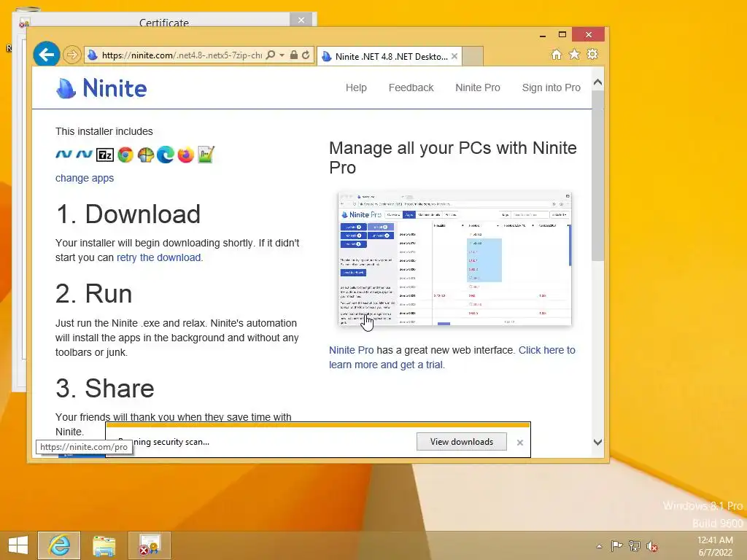Click the vertical scrollbar thumb
Viewport: 747px width, 560px height.
click(598, 175)
